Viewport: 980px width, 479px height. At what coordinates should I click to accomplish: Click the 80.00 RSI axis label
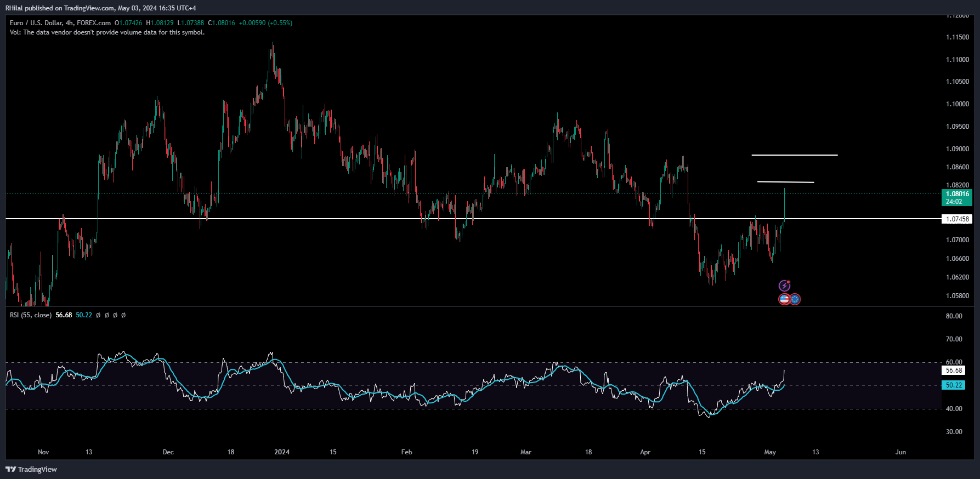click(954, 316)
